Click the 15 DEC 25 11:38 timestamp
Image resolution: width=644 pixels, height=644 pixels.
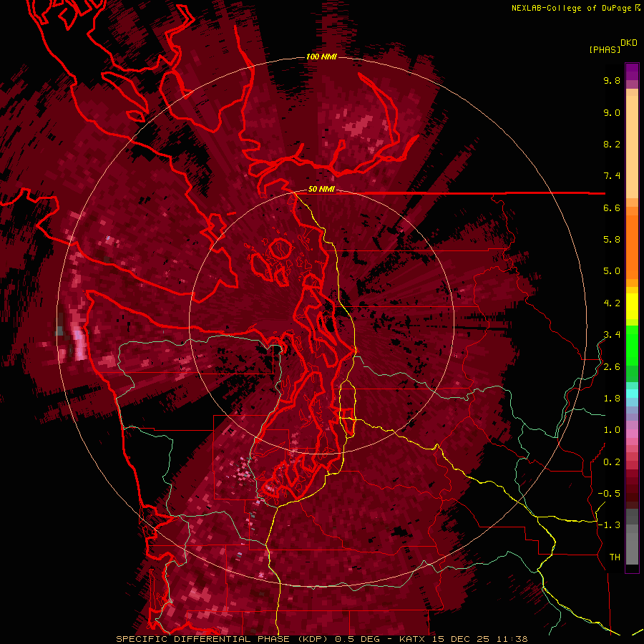[479, 639]
